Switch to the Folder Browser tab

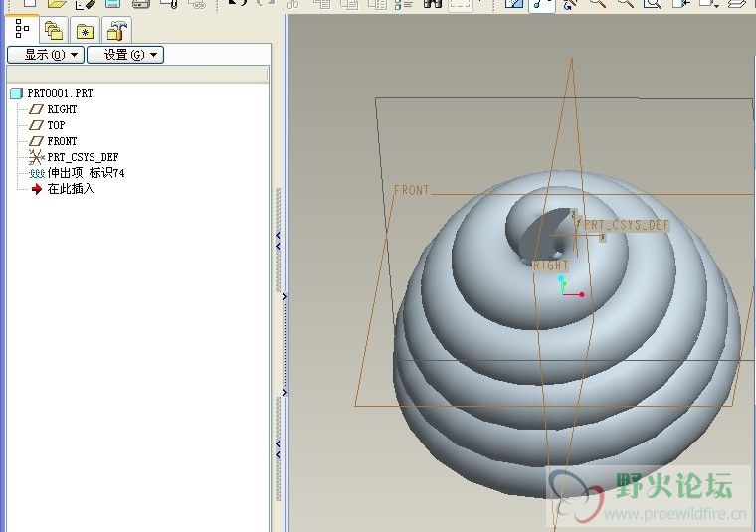click(54, 30)
